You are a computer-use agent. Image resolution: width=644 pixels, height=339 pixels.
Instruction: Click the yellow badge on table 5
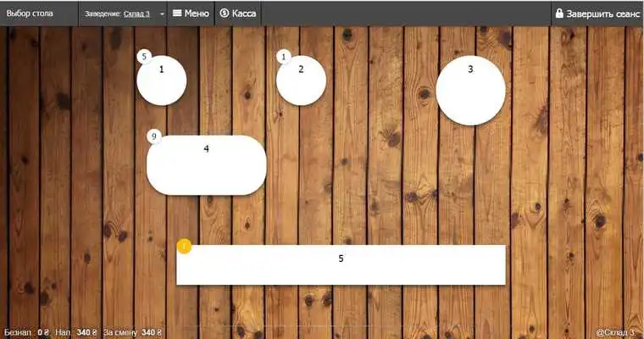point(184,246)
